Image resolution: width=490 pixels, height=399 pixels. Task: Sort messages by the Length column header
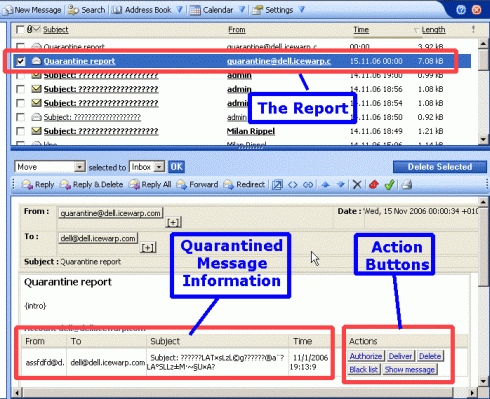pos(433,30)
